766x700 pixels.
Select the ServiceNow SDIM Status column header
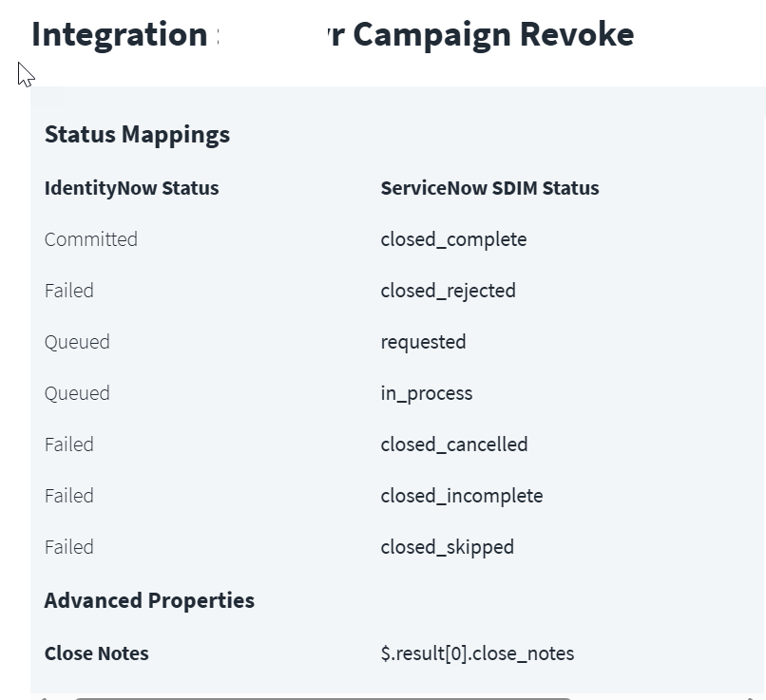(490, 188)
